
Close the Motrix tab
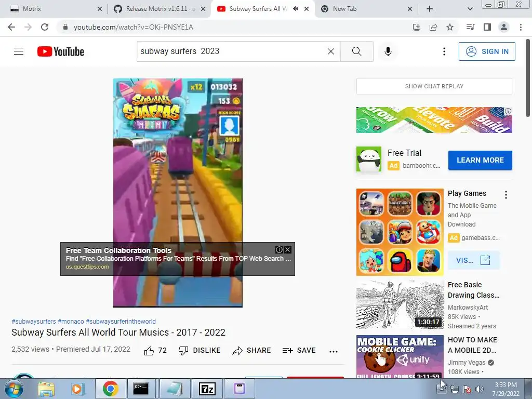(100, 9)
